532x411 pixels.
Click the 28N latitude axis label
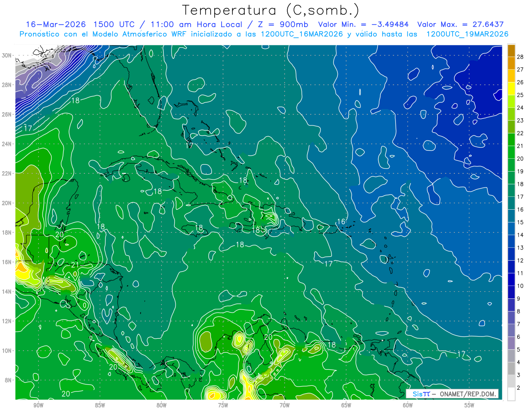click(x=7, y=85)
